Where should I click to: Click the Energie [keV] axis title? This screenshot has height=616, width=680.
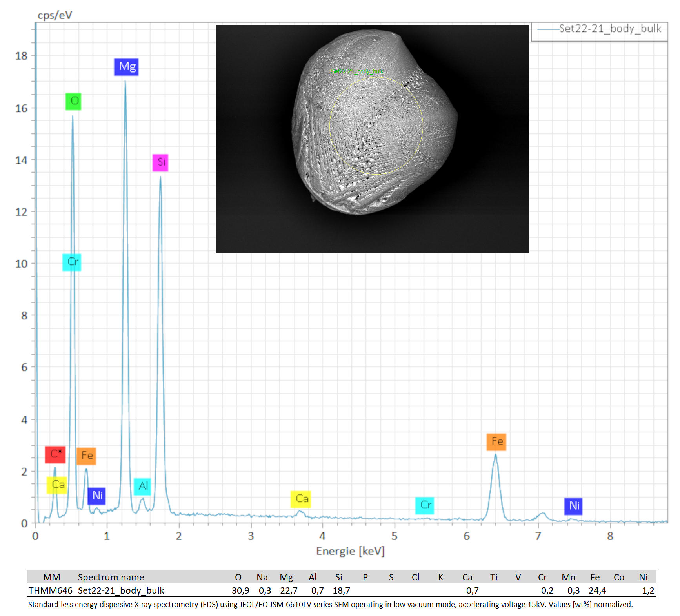pos(350,551)
